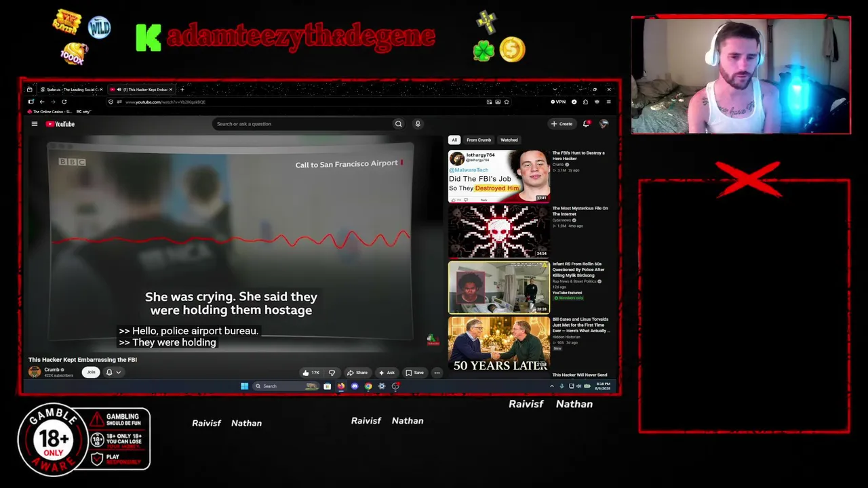868x488 pixels.
Task: Open The Online Casino bookmark
Action: point(50,112)
